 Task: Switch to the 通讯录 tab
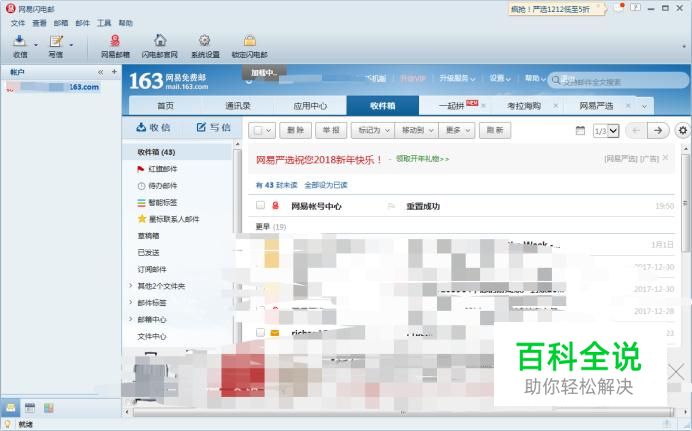238,106
